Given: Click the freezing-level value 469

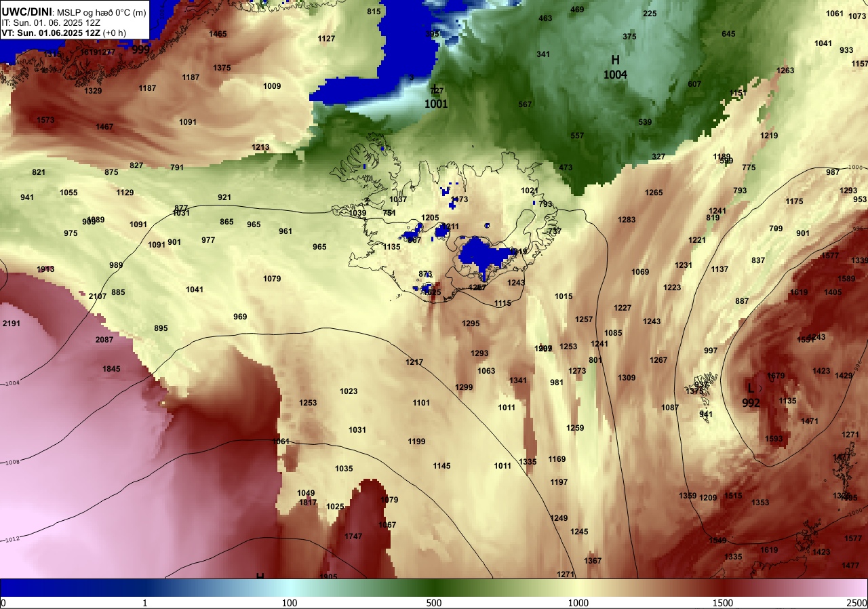Looking at the screenshot, I should click(577, 9).
